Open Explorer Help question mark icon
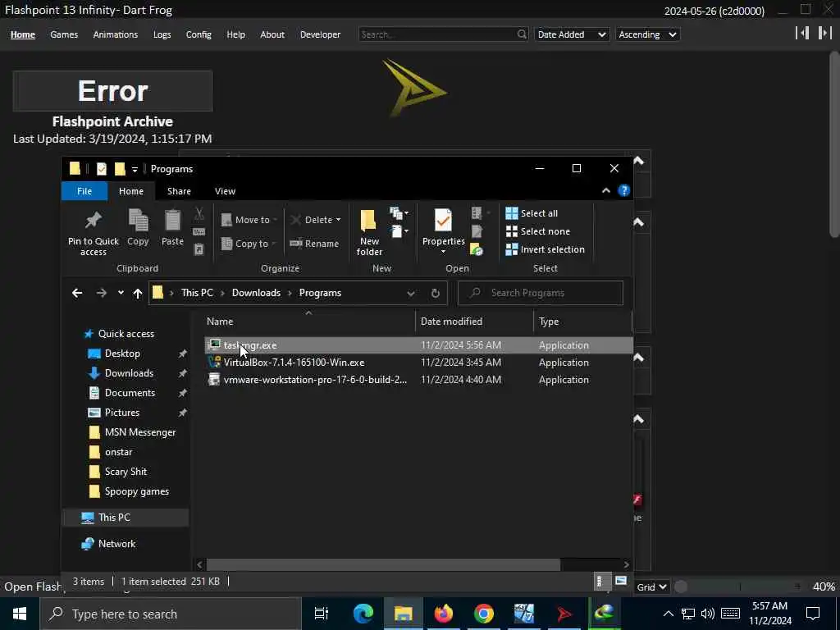Viewport: 840px width, 630px height. click(623, 190)
